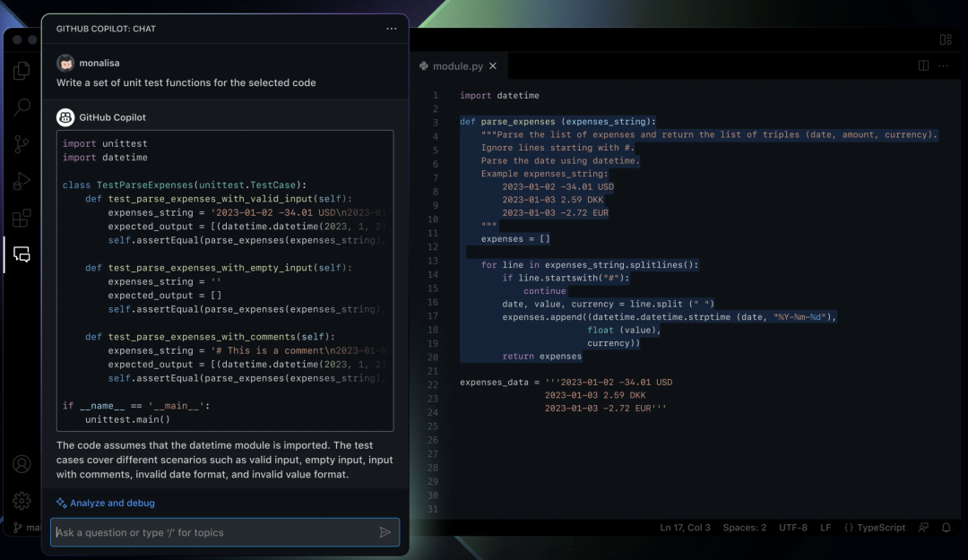Close the module.py tab

[x=493, y=66]
